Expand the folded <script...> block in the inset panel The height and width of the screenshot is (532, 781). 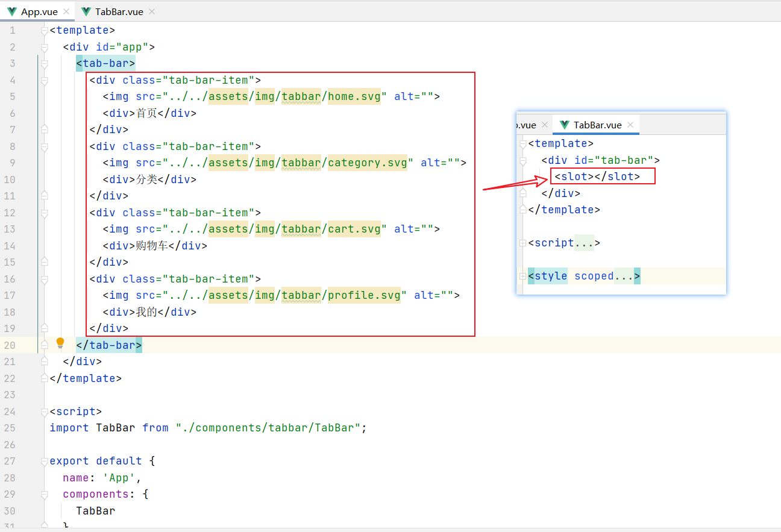tap(523, 243)
